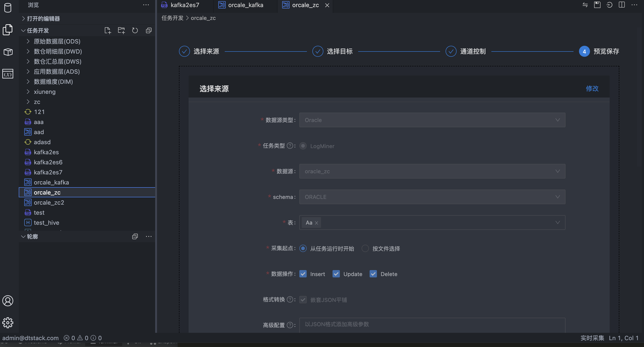
Task: Expand the 原始数据层(ODS) folder
Action: point(57,41)
